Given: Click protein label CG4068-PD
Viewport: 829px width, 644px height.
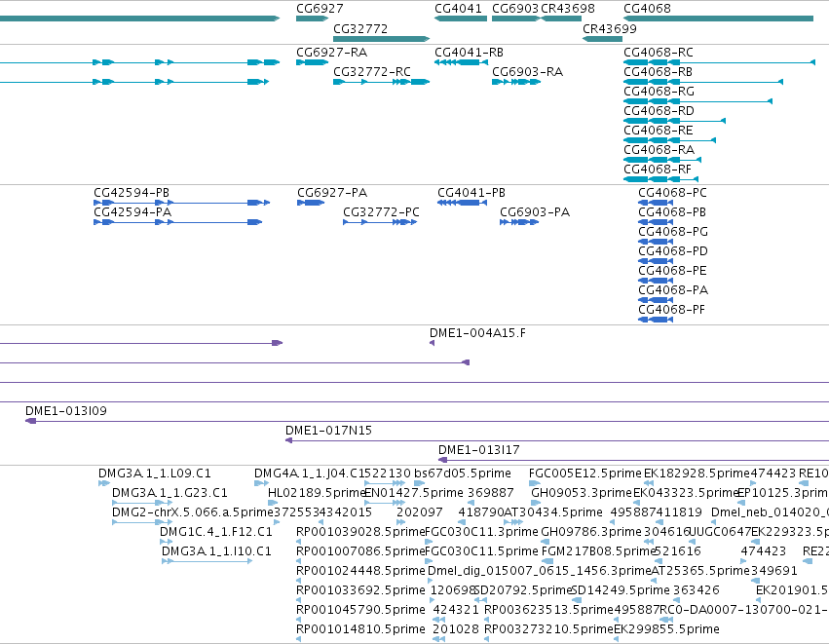Looking at the screenshot, I should click(x=673, y=251).
